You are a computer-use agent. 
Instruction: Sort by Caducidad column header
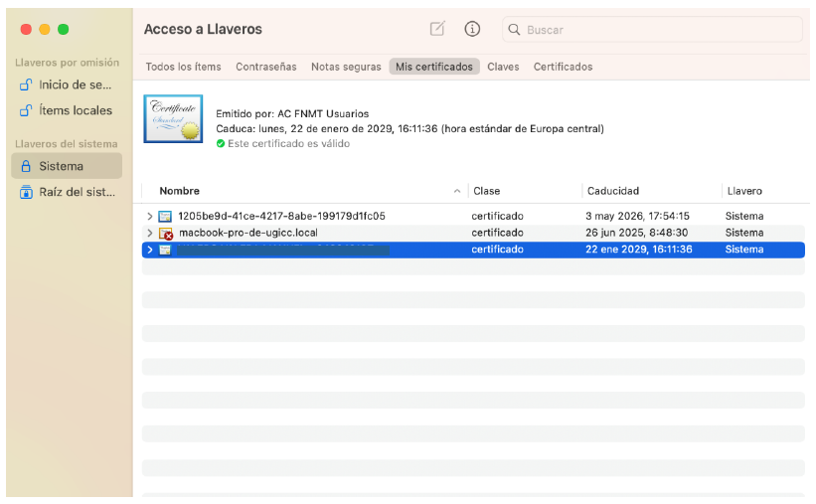tap(613, 191)
